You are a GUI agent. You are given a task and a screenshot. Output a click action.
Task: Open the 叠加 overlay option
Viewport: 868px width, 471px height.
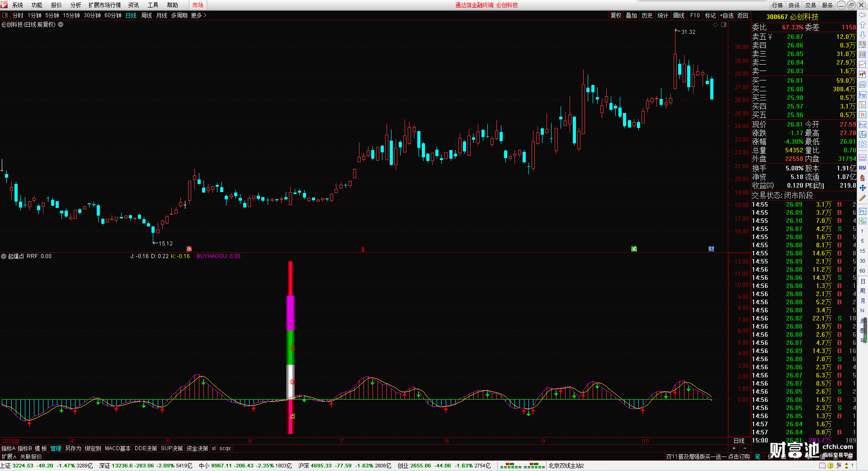click(x=632, y=15)
